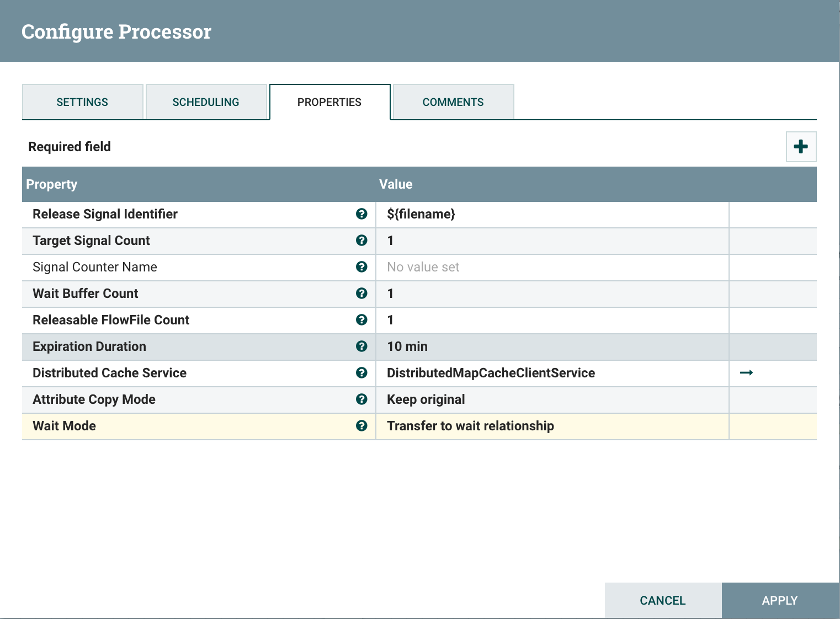Edit the Release Signal Identifier value
The width and height of the screenshot is (840, 619).
tap(552, 214)
